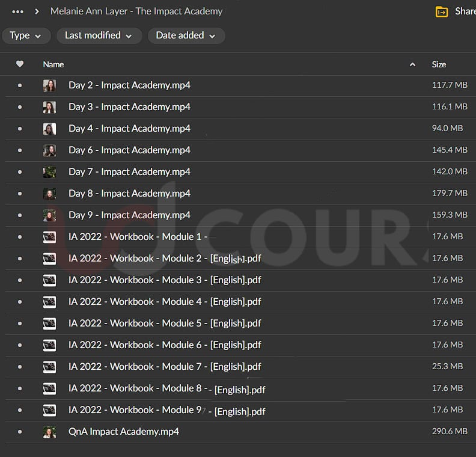
Task: Toggle favorite dot for Day 9 video
Action: click(20, 215)
